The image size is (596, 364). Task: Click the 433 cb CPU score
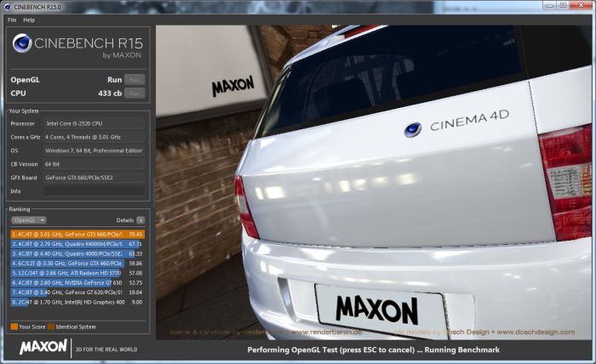coord(110,93)
